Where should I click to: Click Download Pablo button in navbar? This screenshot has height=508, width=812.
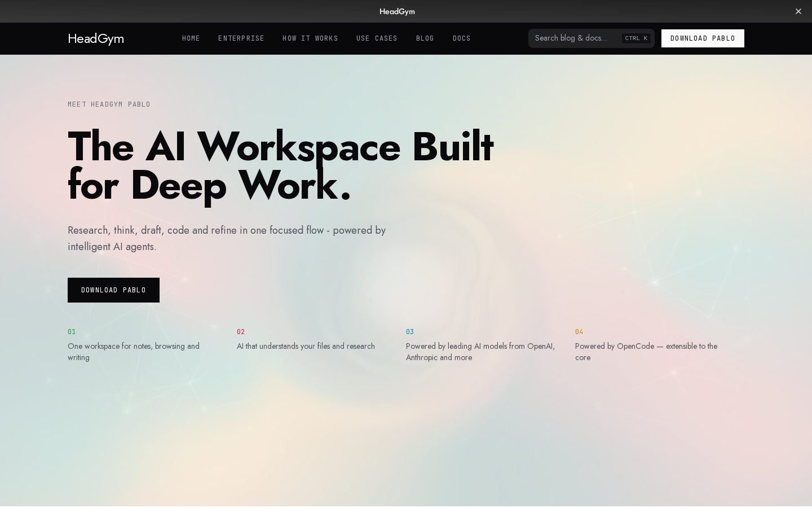(x=703, y=38)
